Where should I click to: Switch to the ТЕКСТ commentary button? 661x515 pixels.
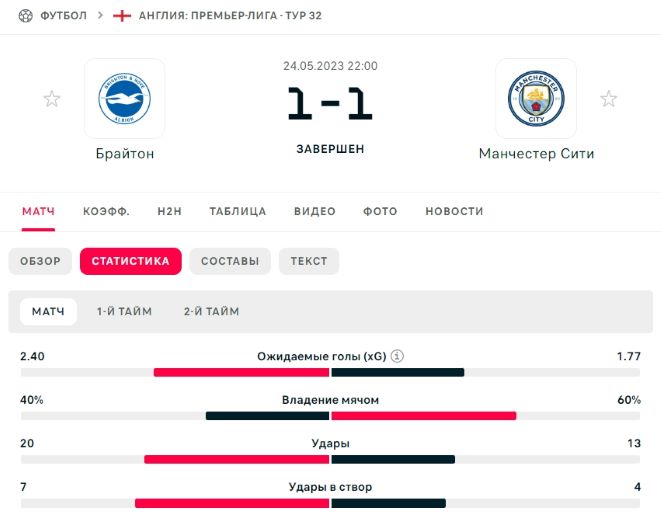(309, 261)
